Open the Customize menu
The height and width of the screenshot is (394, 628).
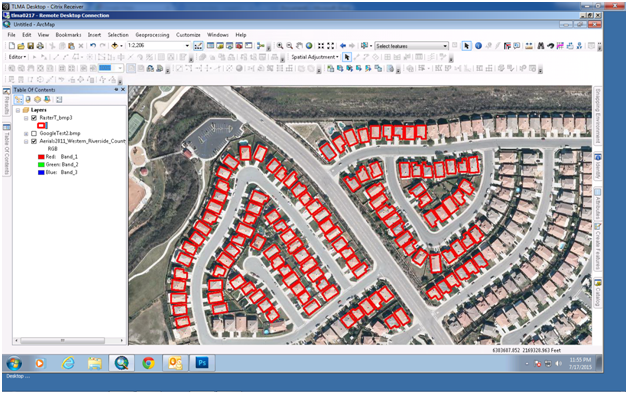tap(188, 35)
